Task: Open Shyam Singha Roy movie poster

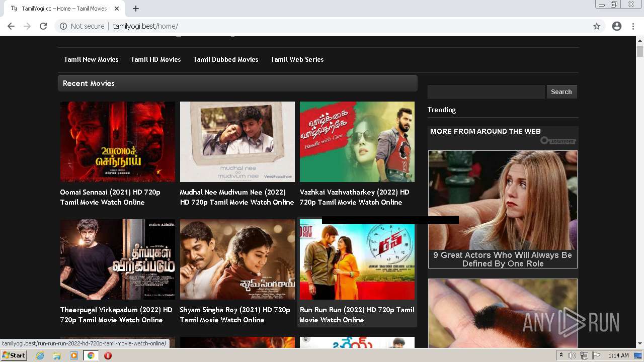Action: (237, 259)
